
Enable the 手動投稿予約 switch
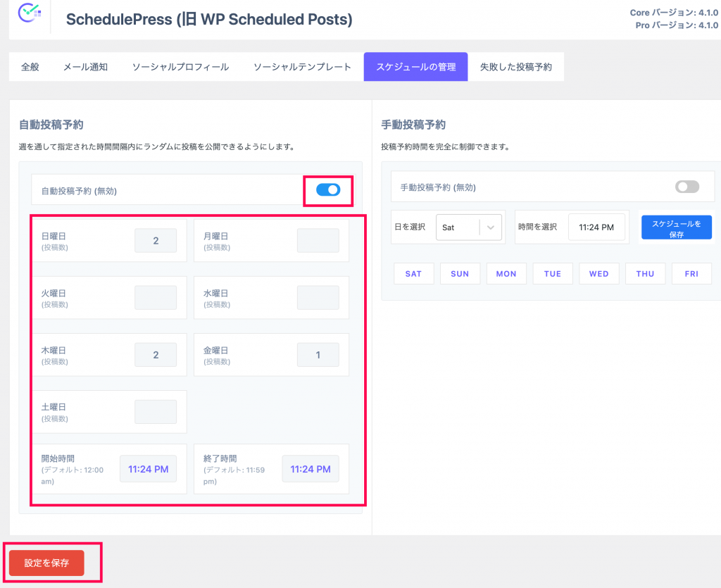(687, 187)
